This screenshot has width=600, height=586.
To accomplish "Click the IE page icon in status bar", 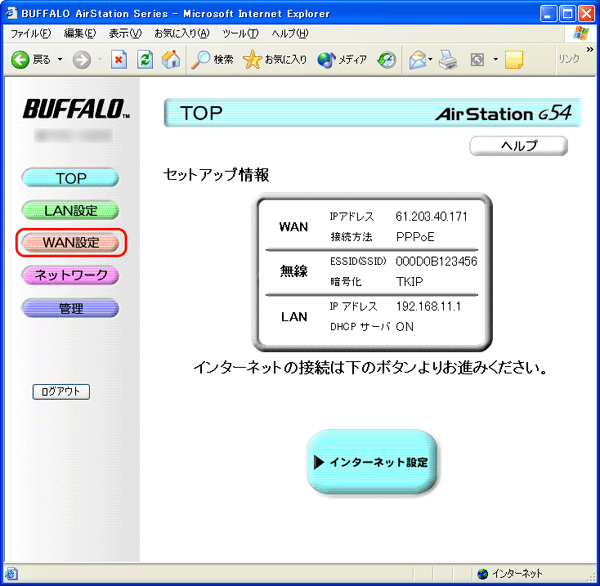I will click(x=11, y=573).
